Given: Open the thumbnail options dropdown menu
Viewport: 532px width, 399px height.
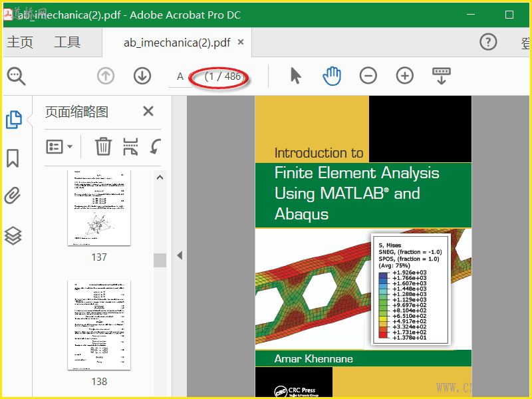Looking at the screenshot, I should pyautogui.click(x=59, y=147).
